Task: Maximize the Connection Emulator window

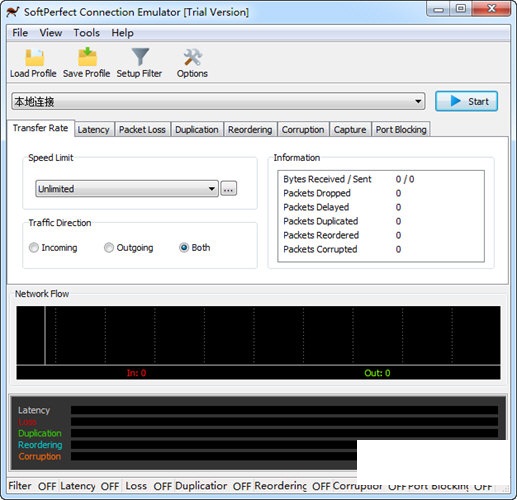Action: point(461,9)
